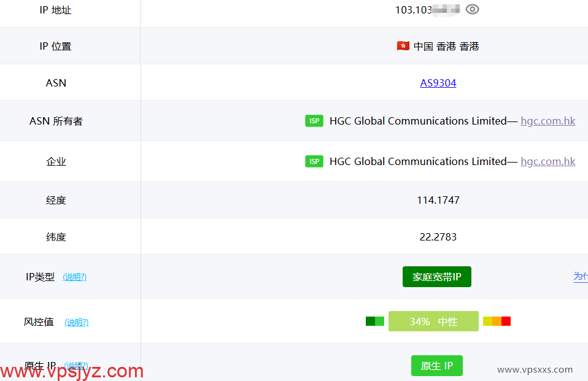
Task: Click the 34% 中性 risk value bar
Action: pyautogui.click(x=433, y=321)
